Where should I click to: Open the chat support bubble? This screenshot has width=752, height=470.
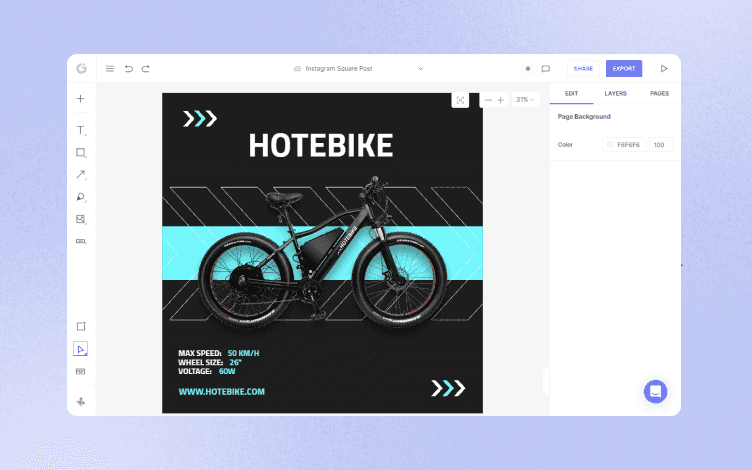point(655,391)
